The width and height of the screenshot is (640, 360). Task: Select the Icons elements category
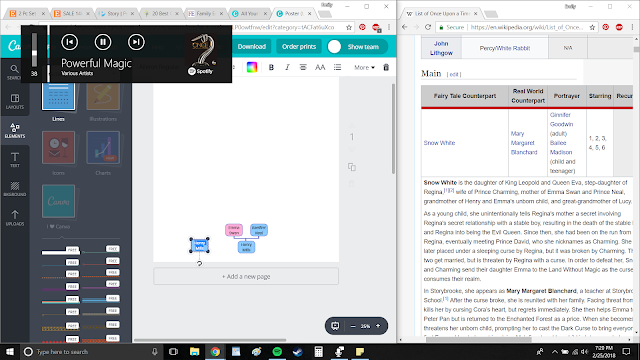point(58,147)
